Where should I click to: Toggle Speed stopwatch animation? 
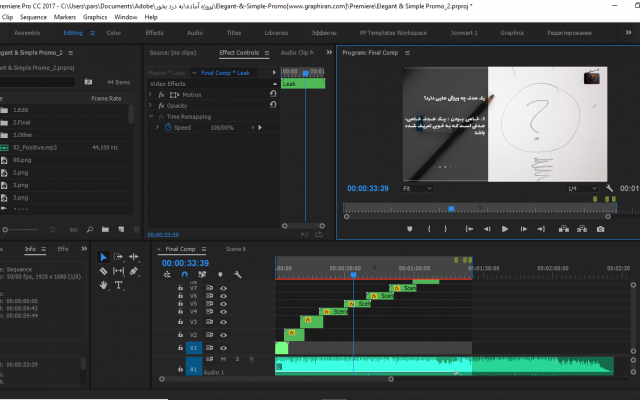[x=168, y=127]
